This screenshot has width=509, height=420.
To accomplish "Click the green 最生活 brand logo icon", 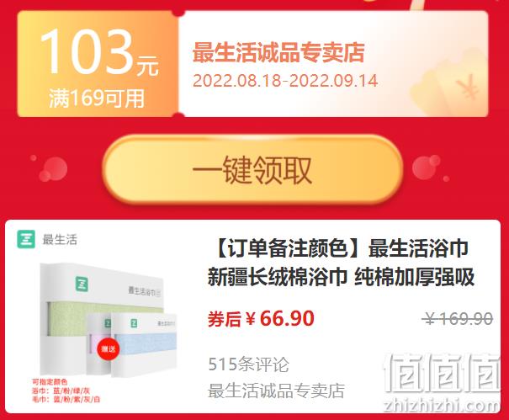I will point(26,239).
